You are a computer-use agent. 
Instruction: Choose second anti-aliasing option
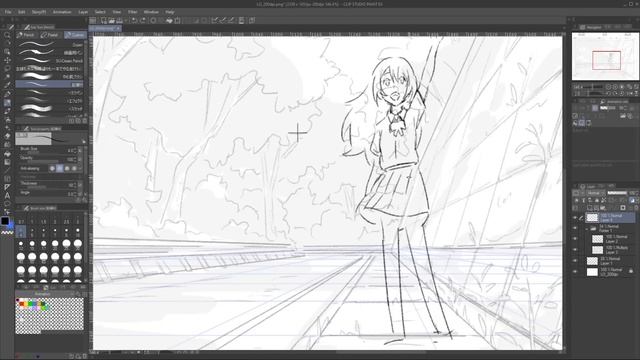[x=60, y=168]
